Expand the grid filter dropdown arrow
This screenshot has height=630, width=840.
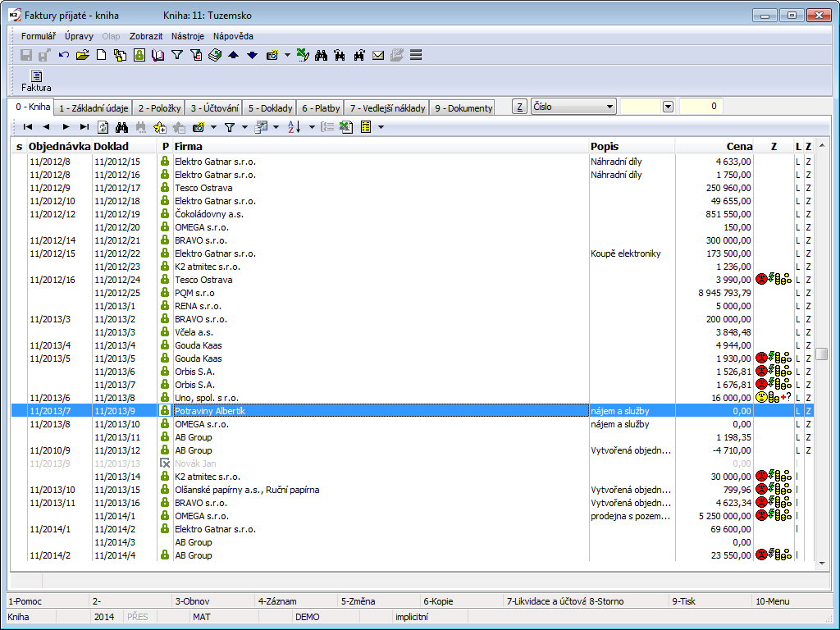click(244, 127)
